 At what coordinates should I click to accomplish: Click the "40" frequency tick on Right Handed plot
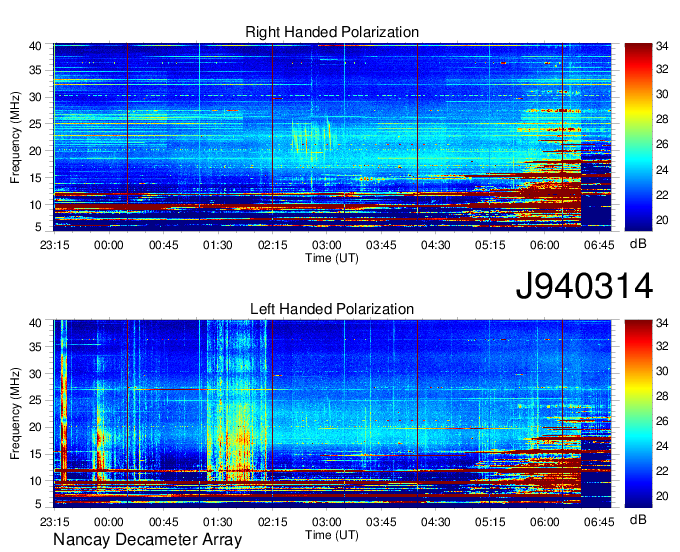[x=35, y=46]
